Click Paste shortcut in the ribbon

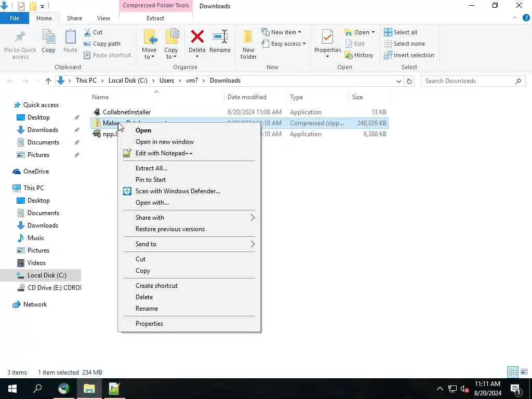(x=108, y=55)
